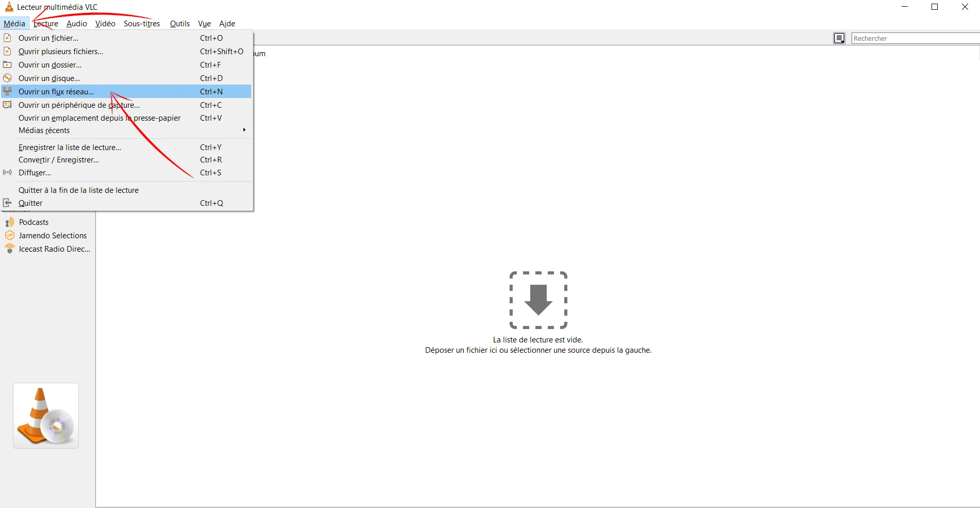Click the Ctrl+N shortcut label
The height and width of the screenshot is (508, 980).
(x=211, y=91)
